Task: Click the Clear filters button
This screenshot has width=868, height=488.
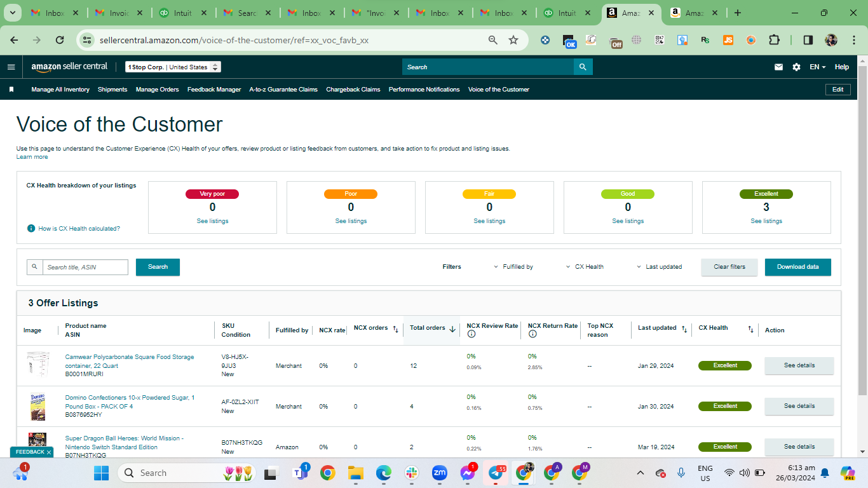Action: click(729, 267)
